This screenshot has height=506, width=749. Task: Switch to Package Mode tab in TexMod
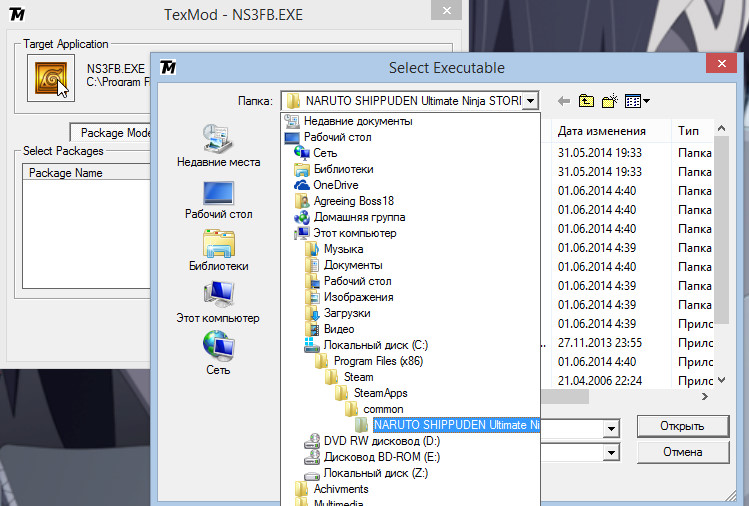point(110,132)
